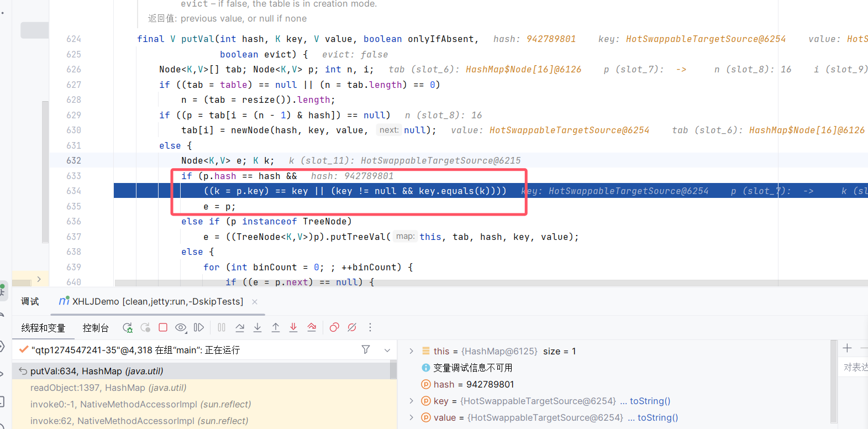Step over with the curved arrow icon
Viewport: 868px width, 429px height.
click(240, 327)
